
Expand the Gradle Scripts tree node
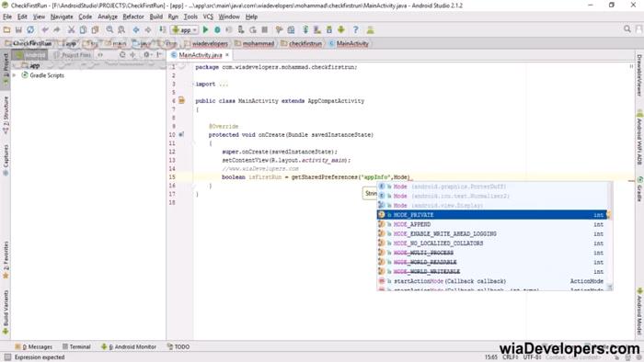(x=14, y=75)
